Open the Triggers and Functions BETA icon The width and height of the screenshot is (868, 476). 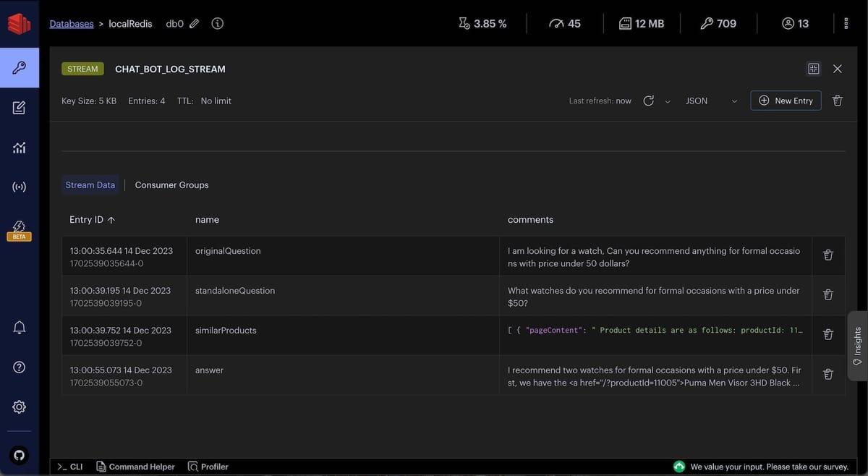point(19,226)
